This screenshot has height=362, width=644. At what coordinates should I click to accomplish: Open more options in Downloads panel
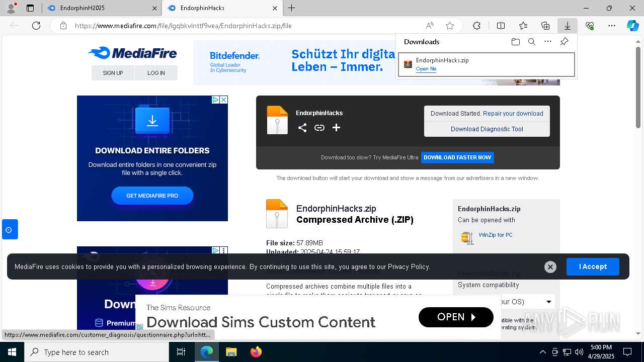click(x=548, y=42)
